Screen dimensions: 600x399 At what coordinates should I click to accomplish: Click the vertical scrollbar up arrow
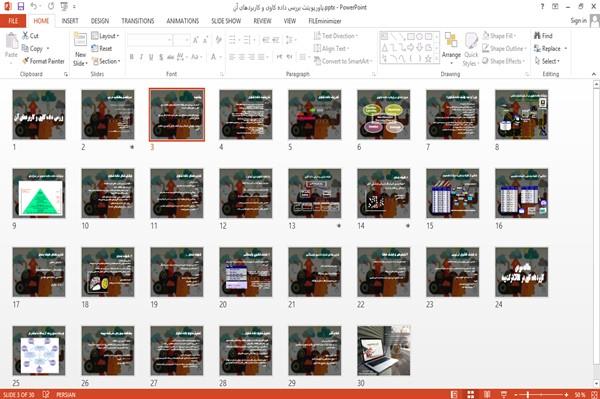coord(596,84)
